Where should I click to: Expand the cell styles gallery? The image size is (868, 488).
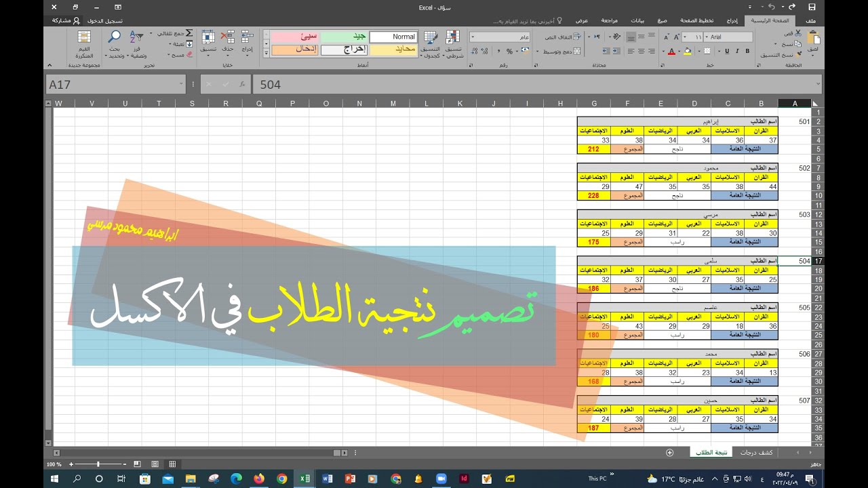point(266,54)
